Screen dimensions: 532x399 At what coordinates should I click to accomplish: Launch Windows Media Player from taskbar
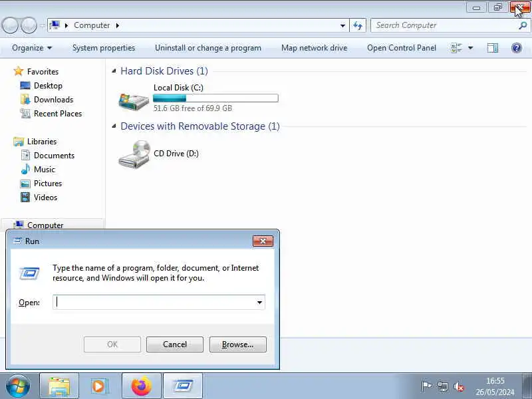[100, 386]
